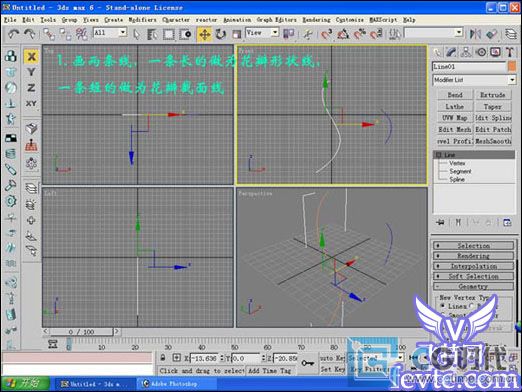Click the Configure Modifier Sets icon
Image resolution: width=522 pixels, height=392 pixels.
point(507,222)
